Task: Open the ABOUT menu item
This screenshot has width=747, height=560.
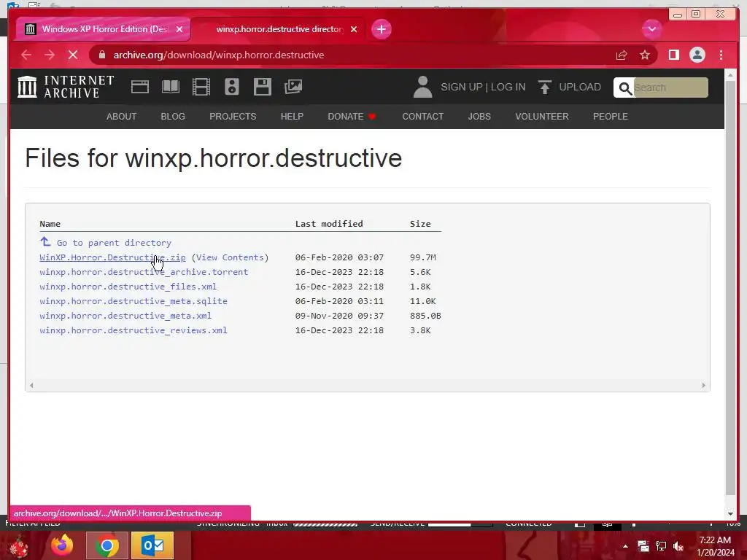Action: [122, 116]
